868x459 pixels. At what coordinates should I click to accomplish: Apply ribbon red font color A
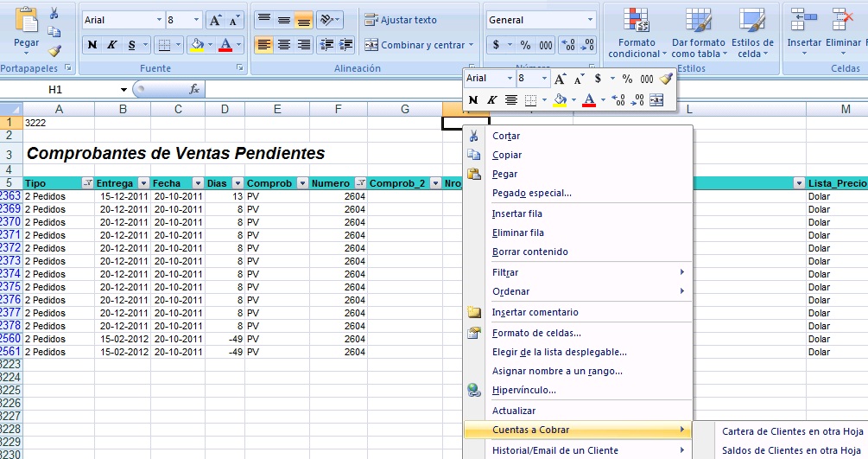coord(225,45)
